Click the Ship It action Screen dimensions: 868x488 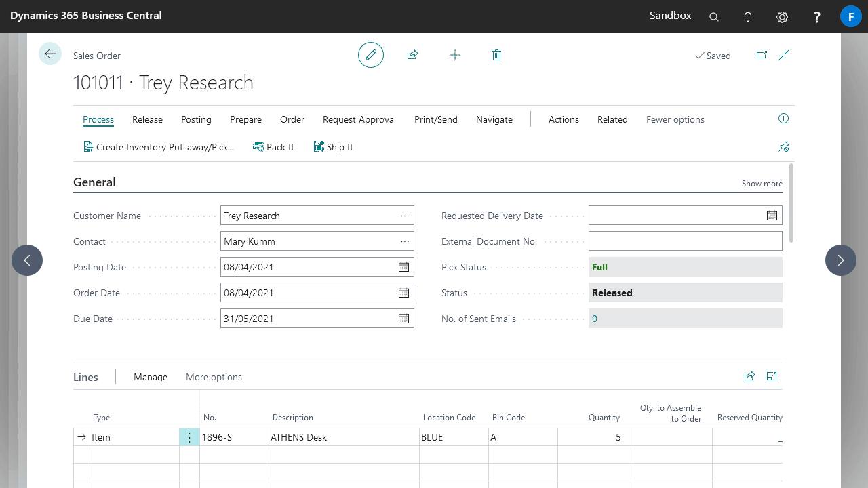(x=334, y=147)
